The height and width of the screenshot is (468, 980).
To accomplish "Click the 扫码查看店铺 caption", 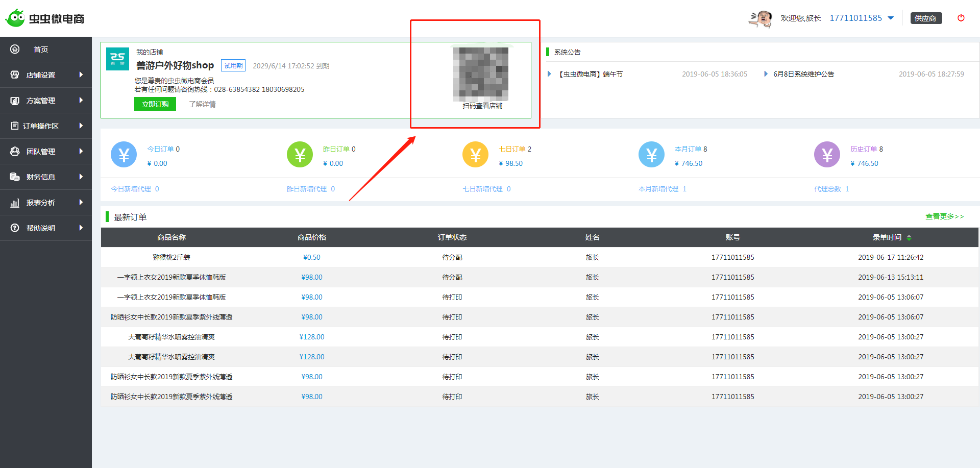I will (x=482, y=106).
